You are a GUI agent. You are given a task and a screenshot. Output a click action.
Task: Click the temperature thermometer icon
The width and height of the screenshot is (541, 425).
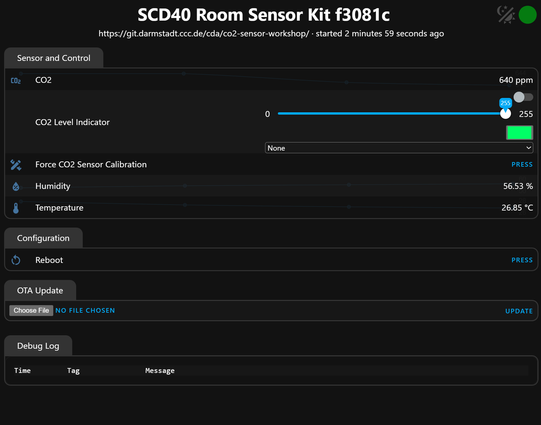(x=16, y=208)
